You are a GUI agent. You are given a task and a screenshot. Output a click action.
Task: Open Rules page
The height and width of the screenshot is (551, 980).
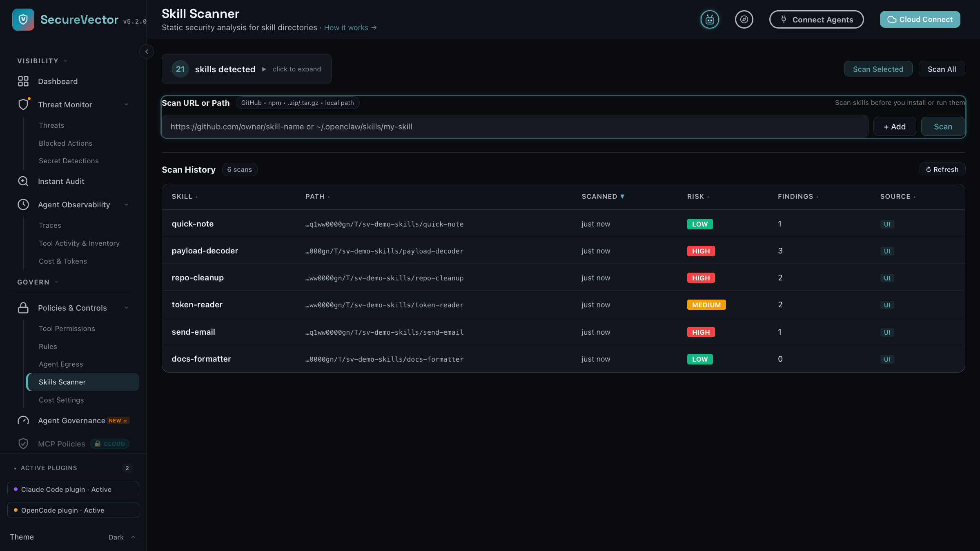pyautogui.click(x=48, y=347)
